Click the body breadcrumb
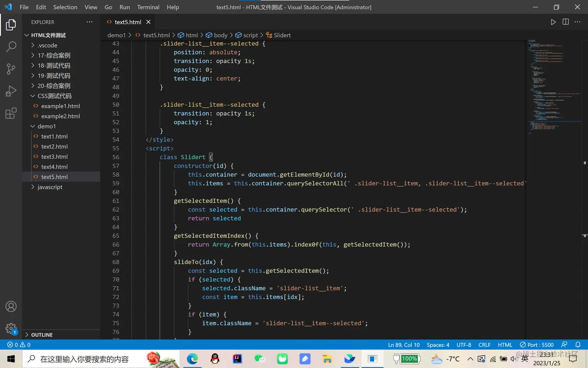This screenshot has width=588, height=368. [x=217, y=35]
